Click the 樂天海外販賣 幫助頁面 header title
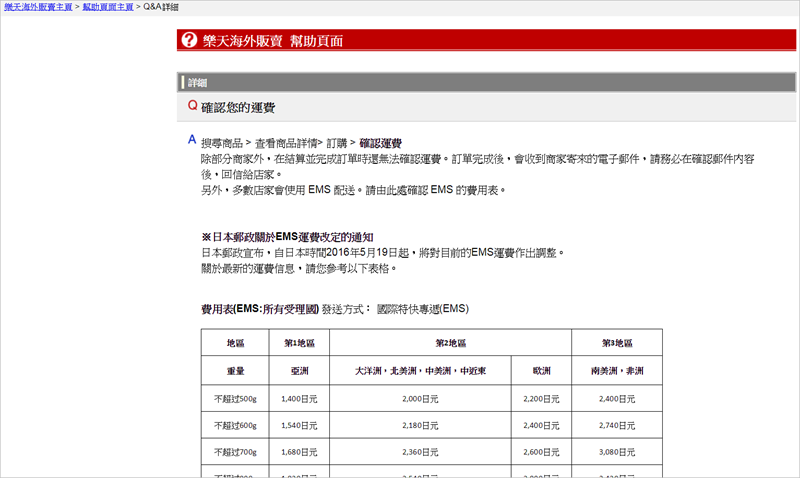Screen dimensions: 800x478 click(274, 41)
